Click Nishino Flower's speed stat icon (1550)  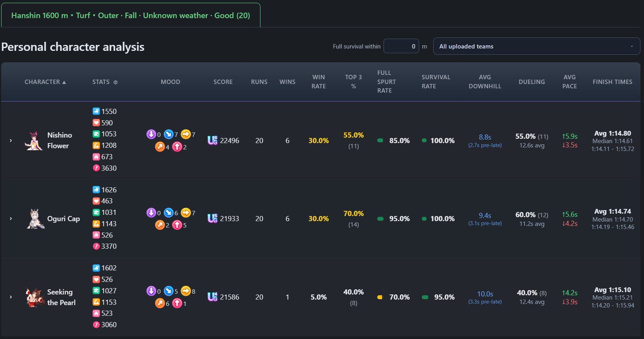(96, 111)
